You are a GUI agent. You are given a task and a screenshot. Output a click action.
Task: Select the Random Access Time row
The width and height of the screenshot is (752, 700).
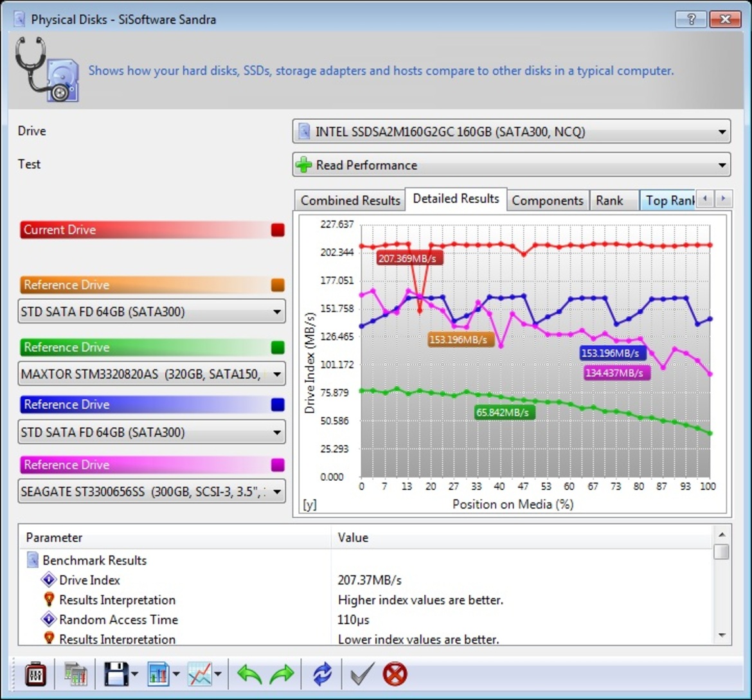pyautogui.click(x=366, y=620)
